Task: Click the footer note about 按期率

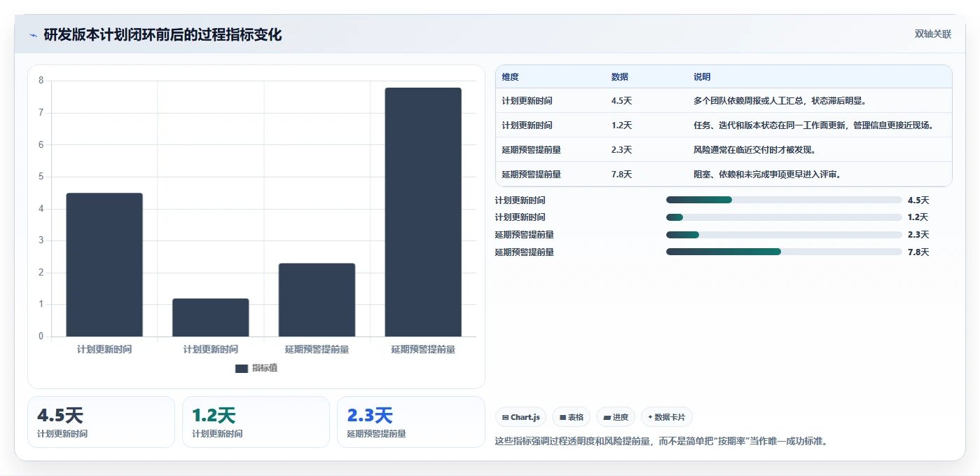Action: [662, 442]
